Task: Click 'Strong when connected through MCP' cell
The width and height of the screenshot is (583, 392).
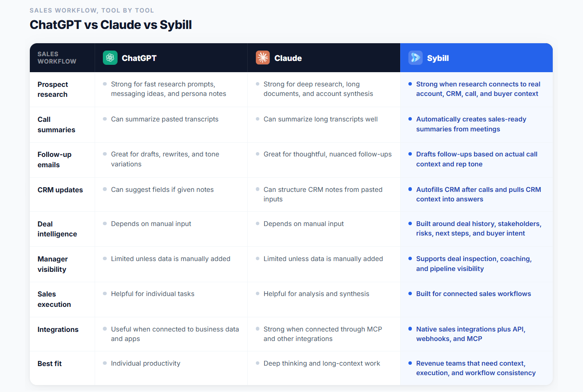Action: tap(323, 334)
